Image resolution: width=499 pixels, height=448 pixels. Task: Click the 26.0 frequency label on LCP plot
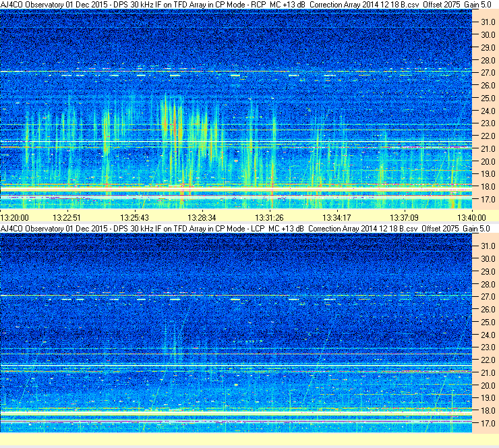488,310
